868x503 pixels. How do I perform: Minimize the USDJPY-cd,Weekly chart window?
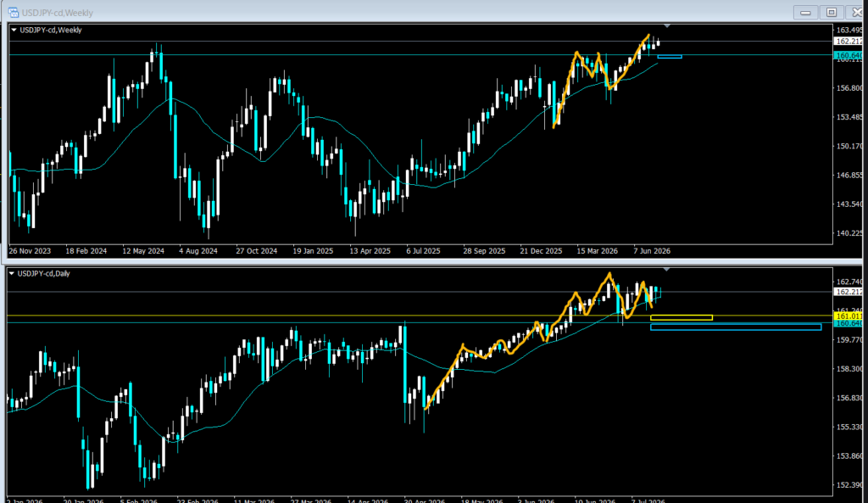click(x=805, y=12)
